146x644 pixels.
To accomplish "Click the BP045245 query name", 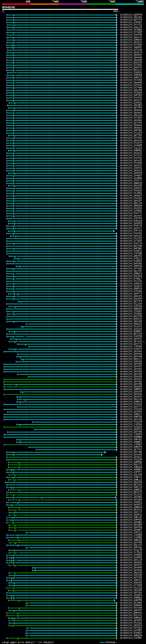I will (x=8, y=7).
